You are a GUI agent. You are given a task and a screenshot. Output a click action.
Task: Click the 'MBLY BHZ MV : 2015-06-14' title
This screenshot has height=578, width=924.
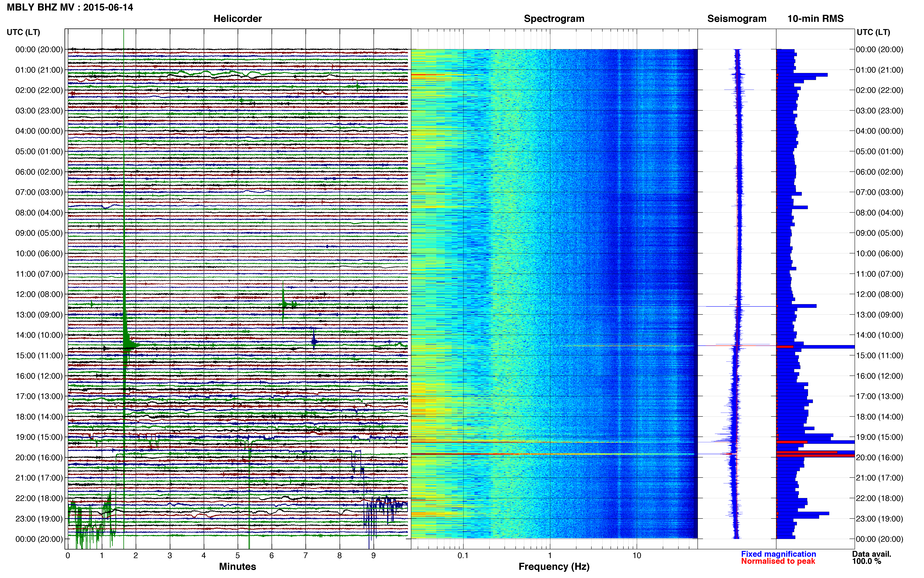[x=70, y=7]
